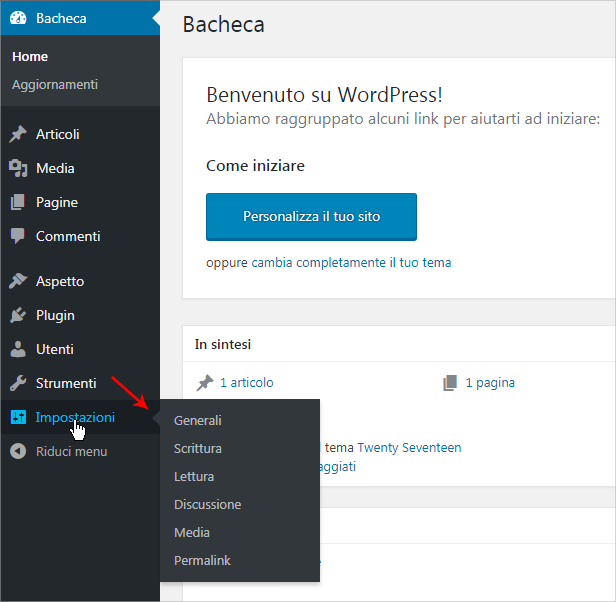616x602 pixels.
Task: Click the Strumenti wrench icon
Action: tap(18, 383)
